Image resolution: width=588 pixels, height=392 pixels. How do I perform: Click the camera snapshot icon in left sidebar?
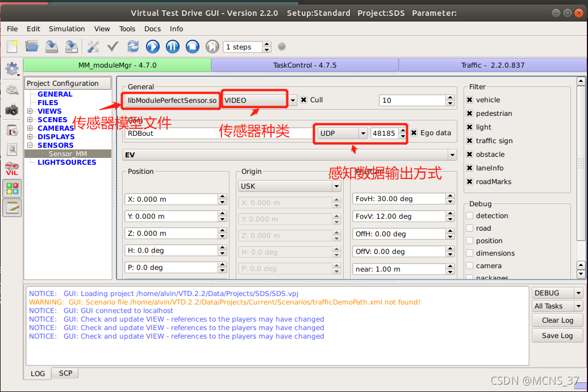(12, 110)
